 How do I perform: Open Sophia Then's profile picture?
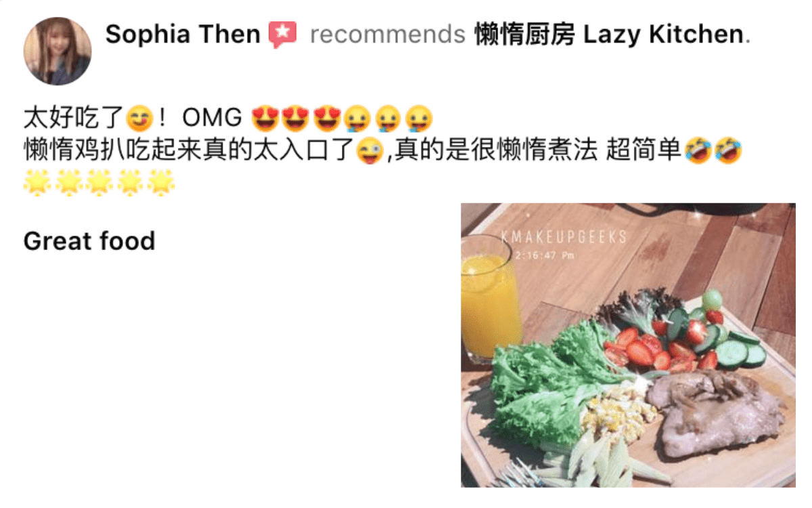point(58,51)
